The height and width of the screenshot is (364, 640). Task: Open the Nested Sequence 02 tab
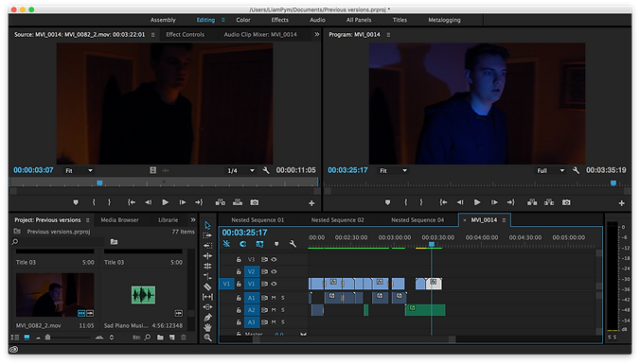(337, 219)
